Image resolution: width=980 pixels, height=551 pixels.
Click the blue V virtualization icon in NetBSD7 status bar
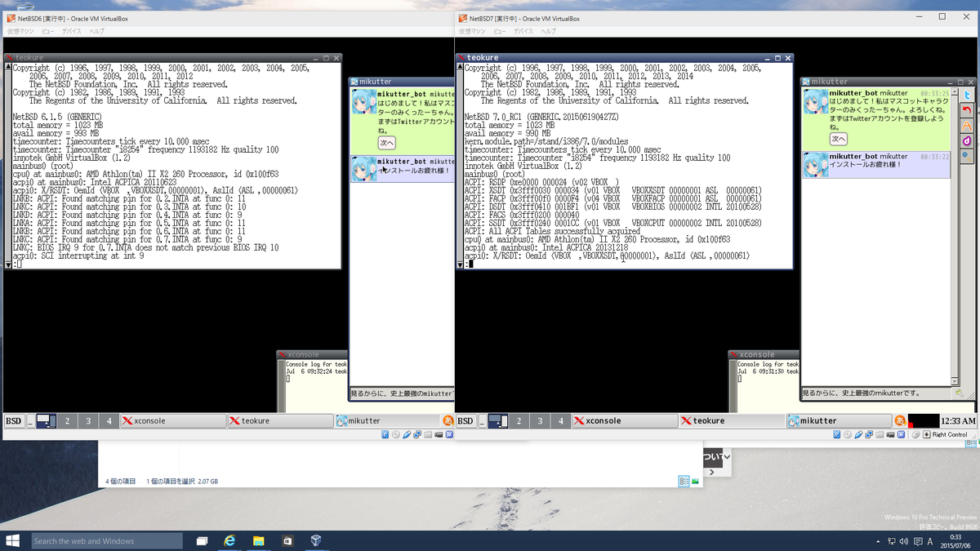[x=899, y=435]
